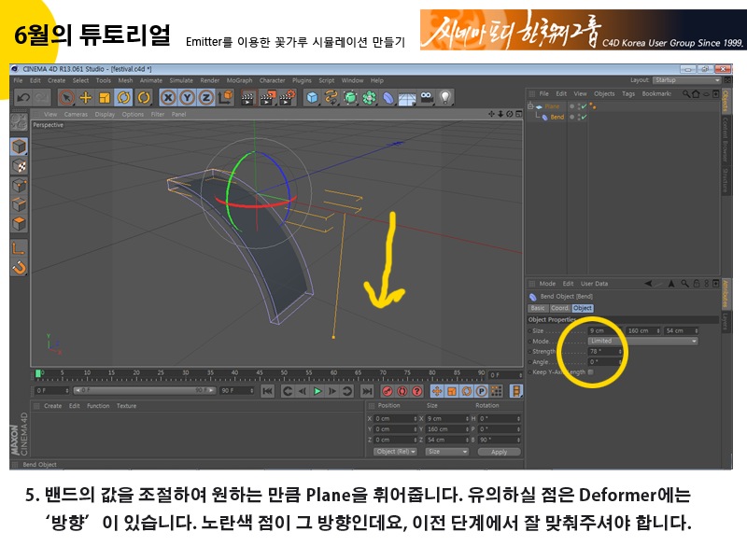Click the Play Forwards button
747x560 pixels.
pyautogui.click(x=317, y=391)
